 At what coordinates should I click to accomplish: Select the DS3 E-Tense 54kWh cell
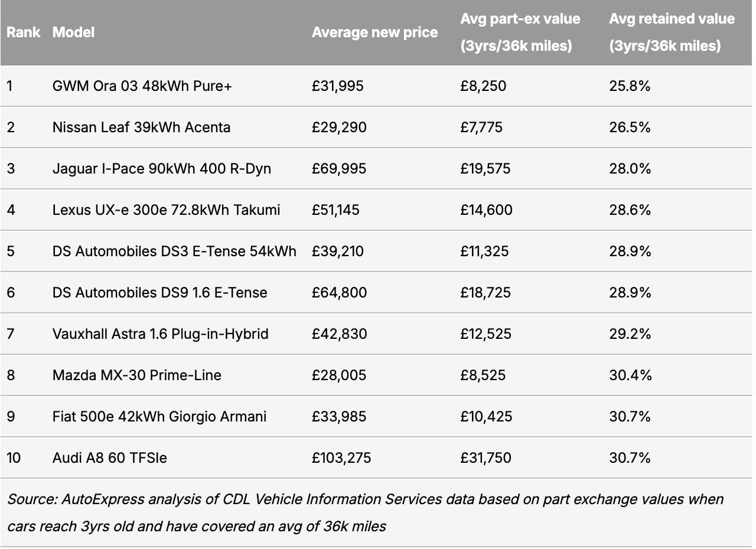click(x=174, y=251)
